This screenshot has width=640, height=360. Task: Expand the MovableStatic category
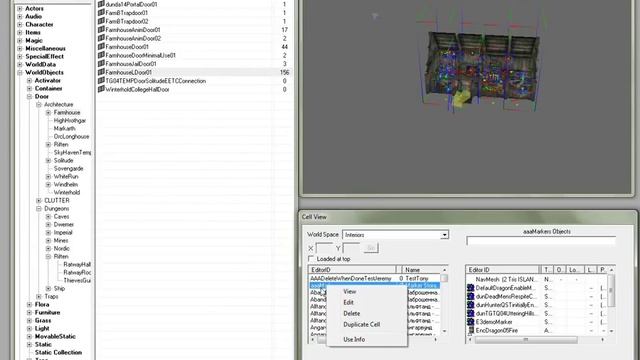(x=29, y=337)
